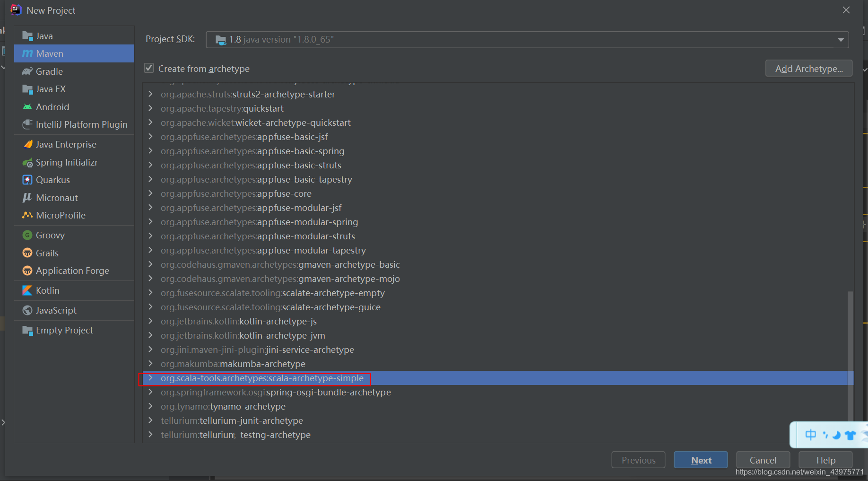Expand gmaven-archetype-basic node
Screen dimensions: 868x481
tap(150, 264)
